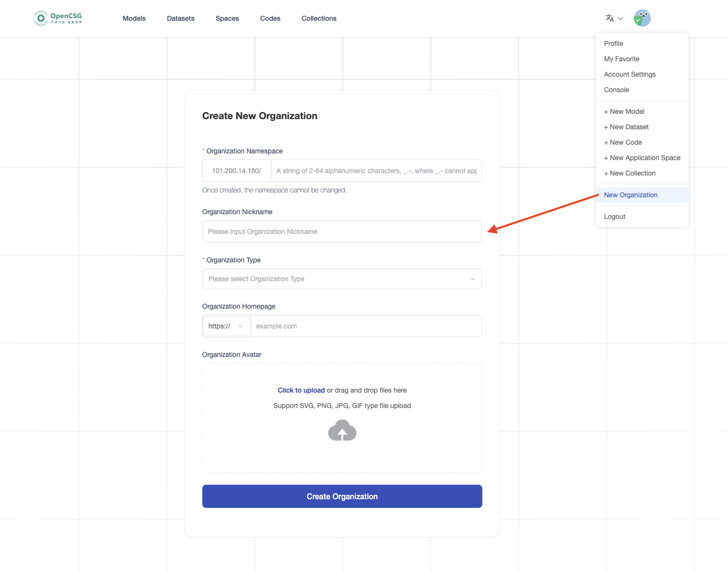This screenshot has width=728, height=573.
Task: Click the example.com homepage input
Action: (x=366, y=326)
